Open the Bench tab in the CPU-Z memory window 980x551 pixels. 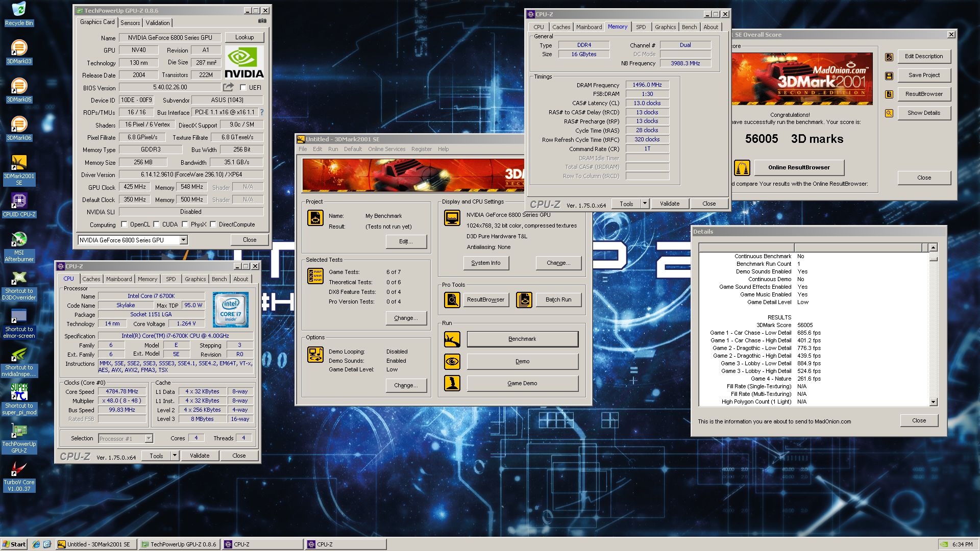[x=689, y=27]
